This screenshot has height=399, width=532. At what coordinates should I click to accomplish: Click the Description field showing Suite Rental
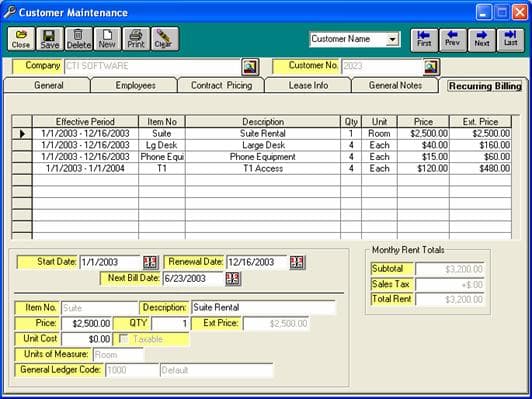point(263,307)
